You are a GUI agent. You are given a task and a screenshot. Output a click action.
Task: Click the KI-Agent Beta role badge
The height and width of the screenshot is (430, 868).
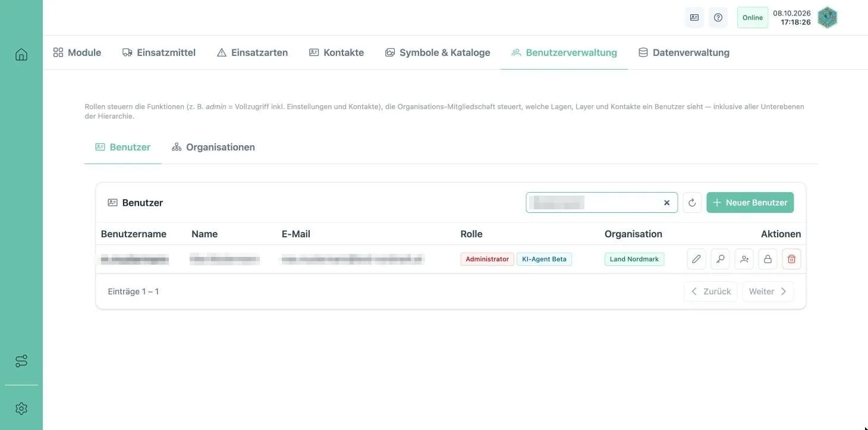click(x=544, y=259)
